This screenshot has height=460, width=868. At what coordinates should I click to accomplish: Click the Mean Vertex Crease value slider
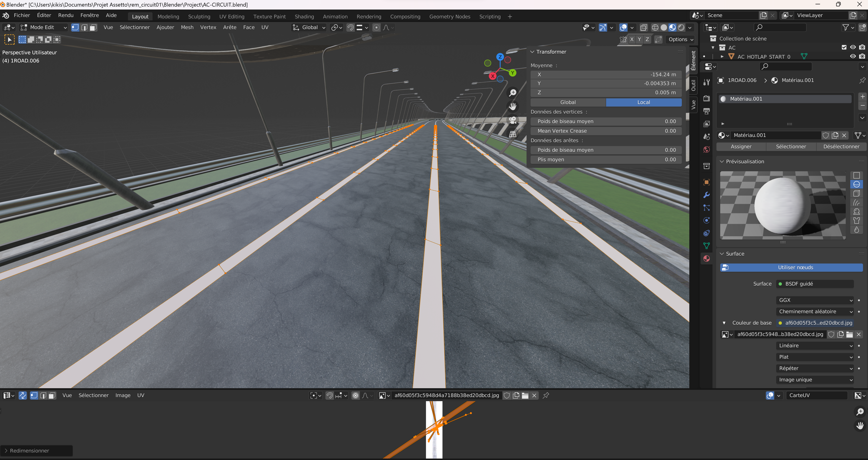point(606,131)
